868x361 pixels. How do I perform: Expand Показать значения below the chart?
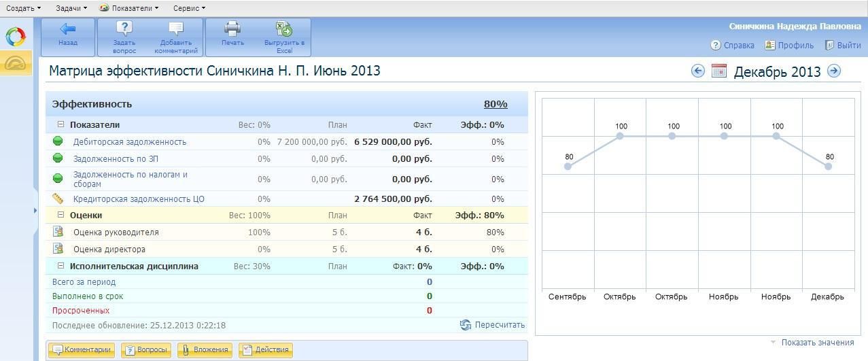(x=817, y=343)
